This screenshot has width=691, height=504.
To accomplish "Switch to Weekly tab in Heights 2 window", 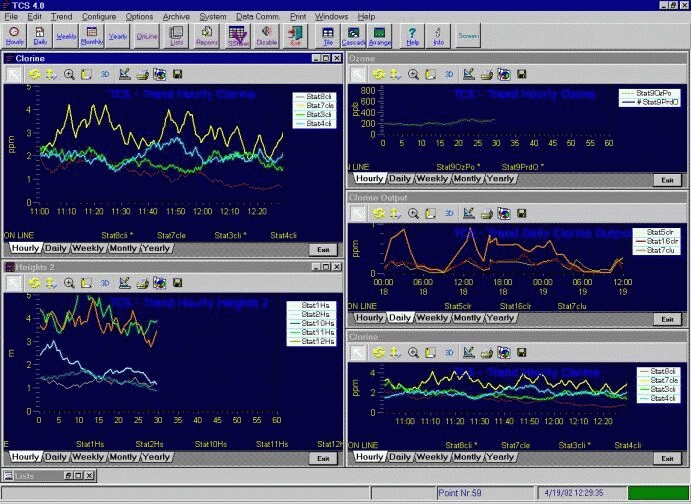I will point(88,457).
